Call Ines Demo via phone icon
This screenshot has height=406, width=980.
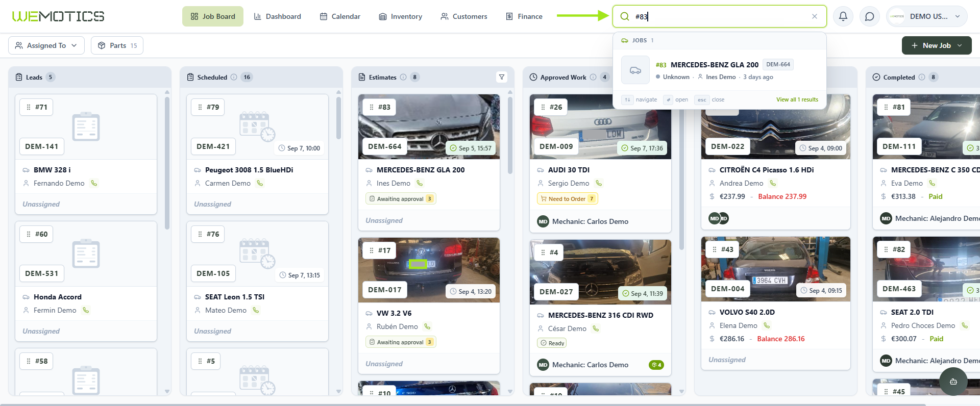click(420, 183)
